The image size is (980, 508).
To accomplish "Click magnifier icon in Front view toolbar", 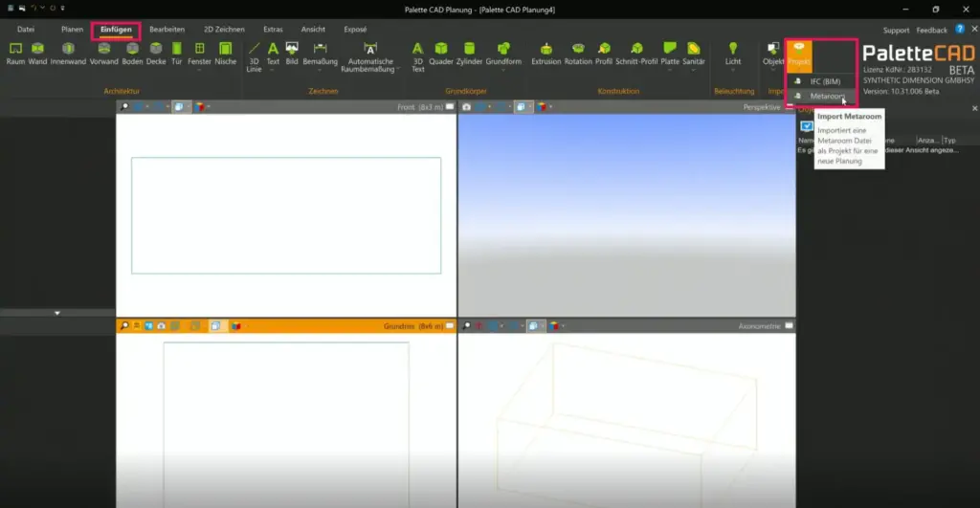I will 123,107.
